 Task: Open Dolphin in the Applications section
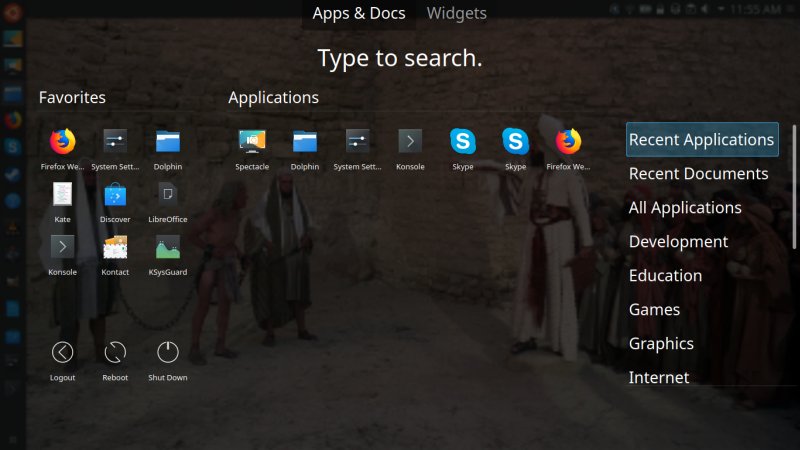(305, 142)
